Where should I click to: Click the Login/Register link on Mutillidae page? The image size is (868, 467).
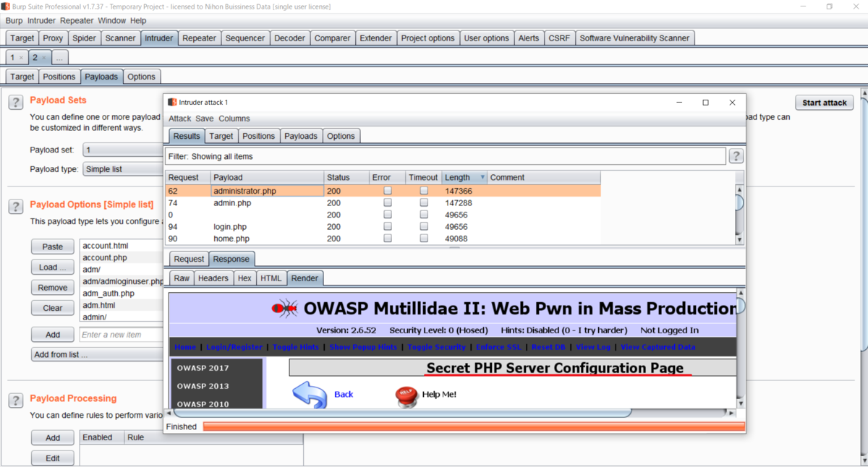coord(234,347)
